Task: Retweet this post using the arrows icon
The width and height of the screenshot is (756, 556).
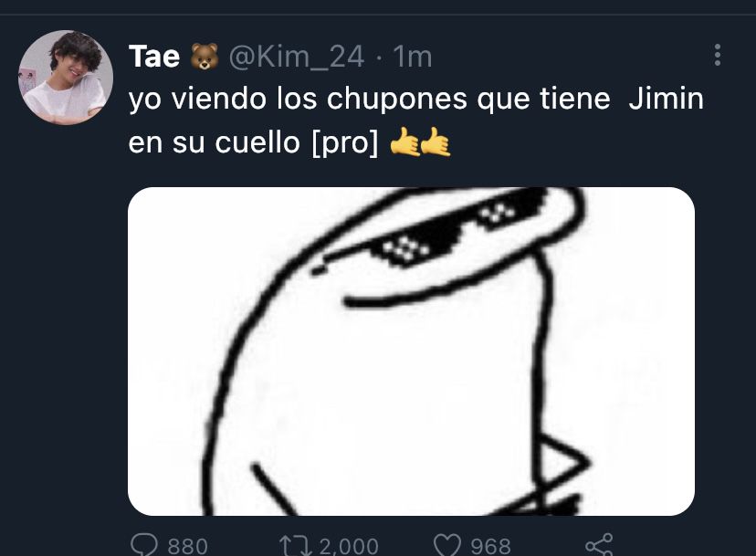Action: (297, 546)
